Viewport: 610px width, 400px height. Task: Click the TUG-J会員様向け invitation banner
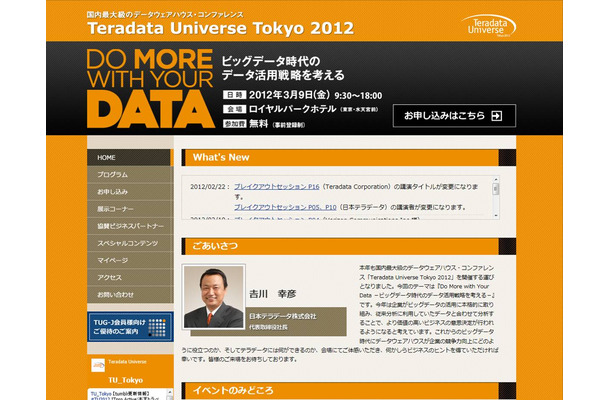[130, 327]
